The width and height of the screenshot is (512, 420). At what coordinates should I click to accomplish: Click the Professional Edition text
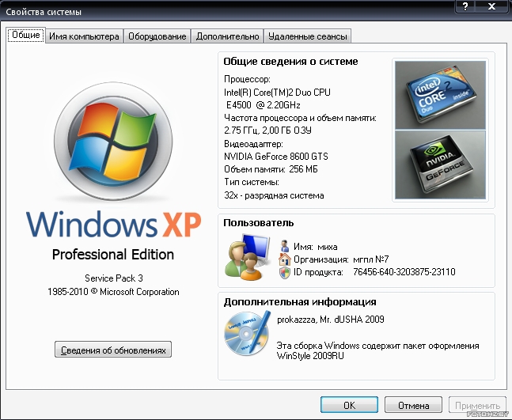click(x=113, y=255)
